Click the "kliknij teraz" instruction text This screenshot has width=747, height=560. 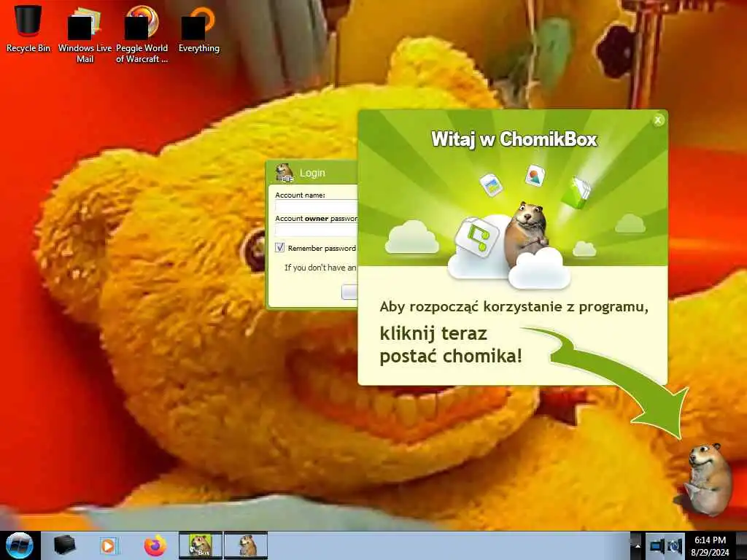433,333
